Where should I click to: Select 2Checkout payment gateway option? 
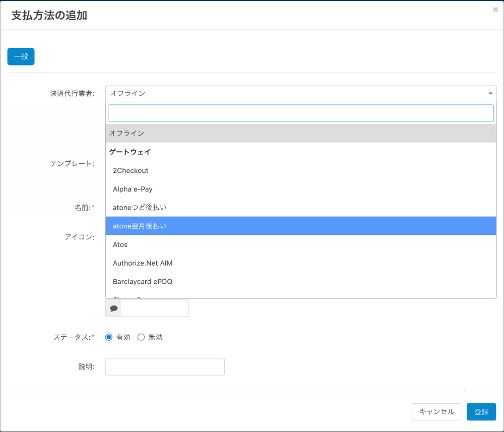131,170
